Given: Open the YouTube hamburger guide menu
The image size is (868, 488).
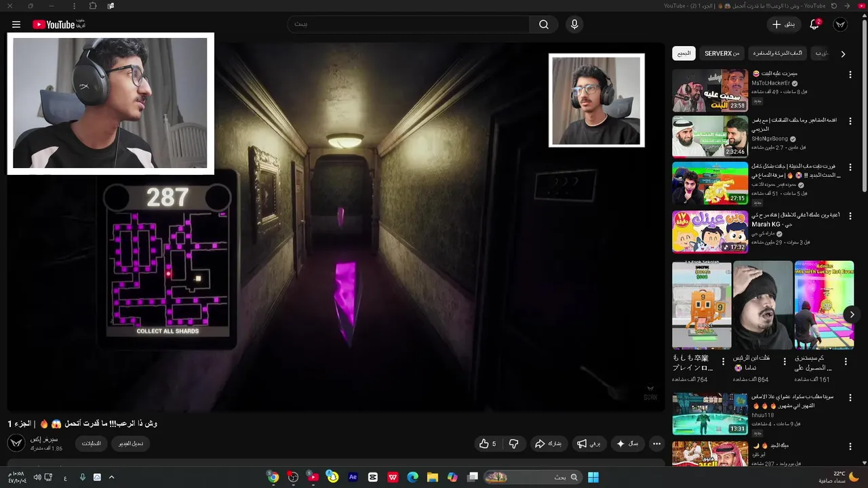Looking at the screenshot, I should click(x=16, y=24).
